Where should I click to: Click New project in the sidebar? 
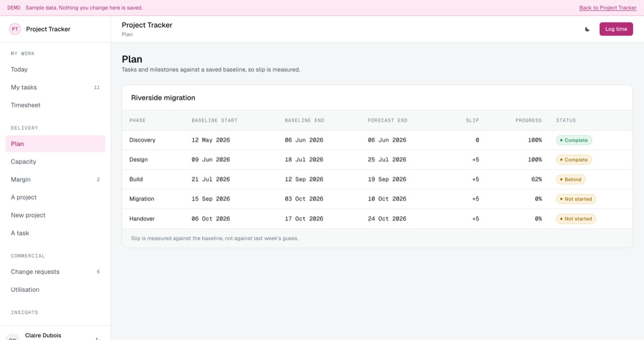coord(55,215)
